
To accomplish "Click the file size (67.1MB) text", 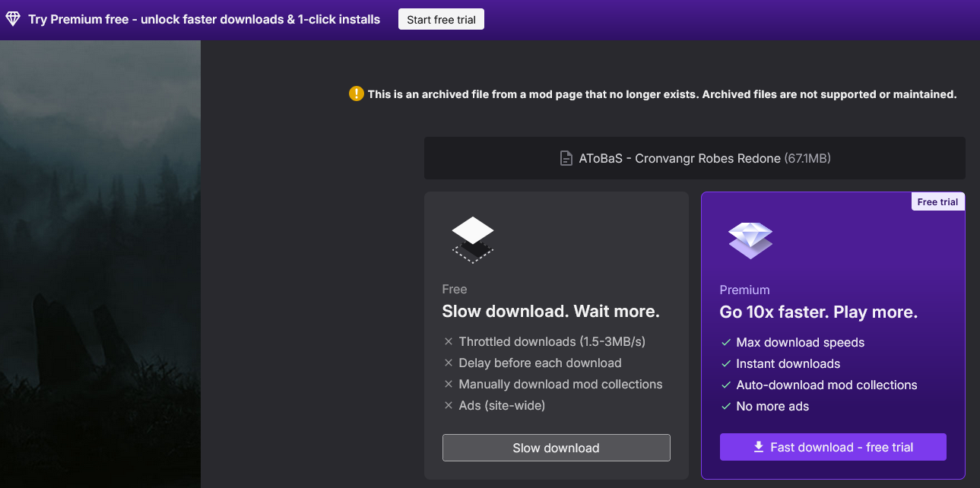I will coord(807,159).
